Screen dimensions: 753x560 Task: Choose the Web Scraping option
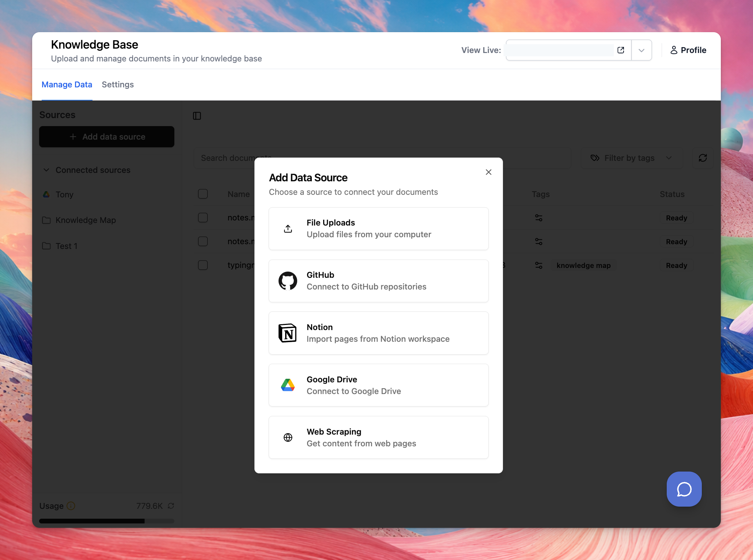tap(379, 438)
